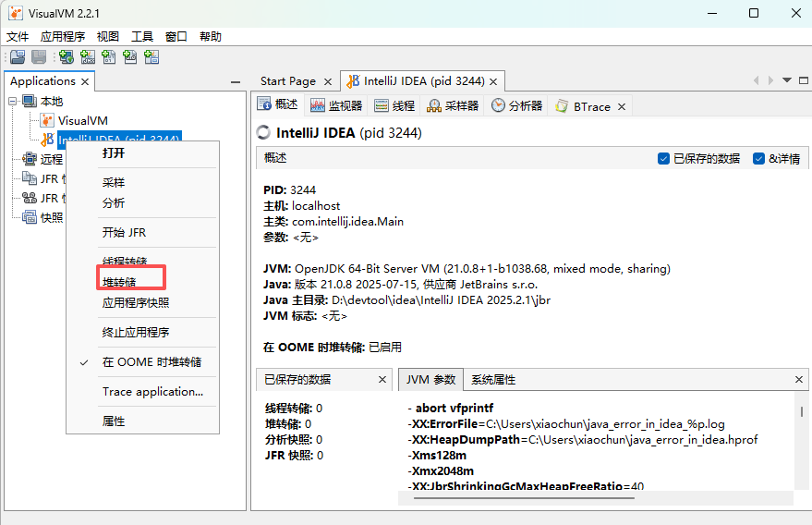
Task: Choose 开始 JFR from the context menu
Action: 142,232
